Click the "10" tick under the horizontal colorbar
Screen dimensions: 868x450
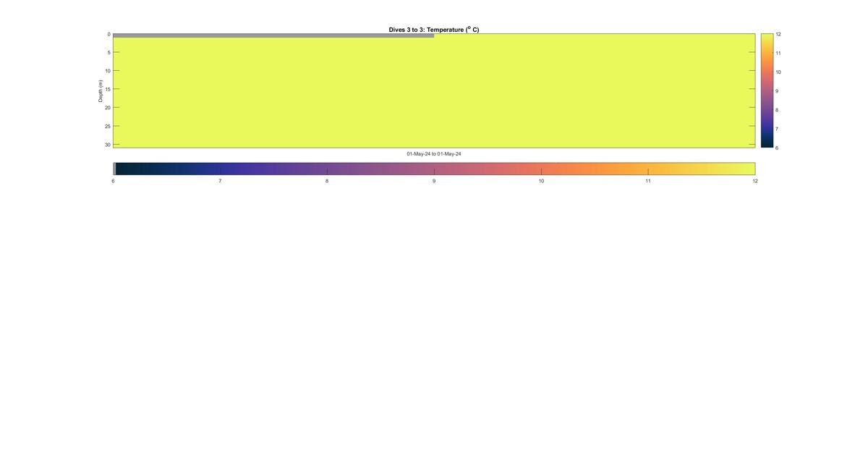541,181
